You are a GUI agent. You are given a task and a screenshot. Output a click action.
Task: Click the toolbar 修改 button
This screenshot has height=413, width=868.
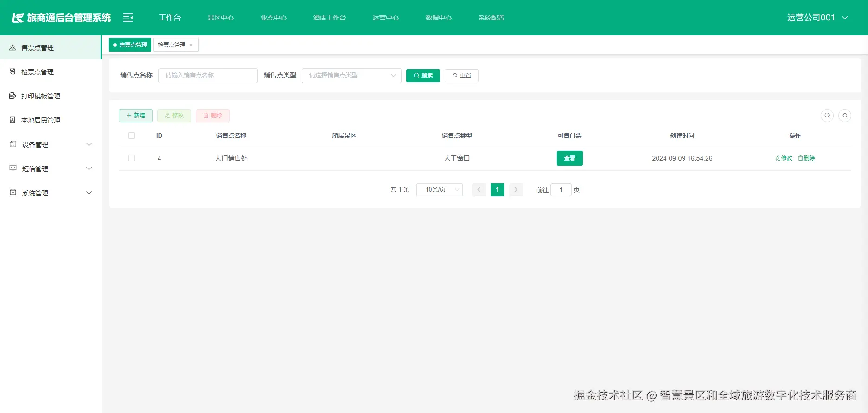(174, 116)
